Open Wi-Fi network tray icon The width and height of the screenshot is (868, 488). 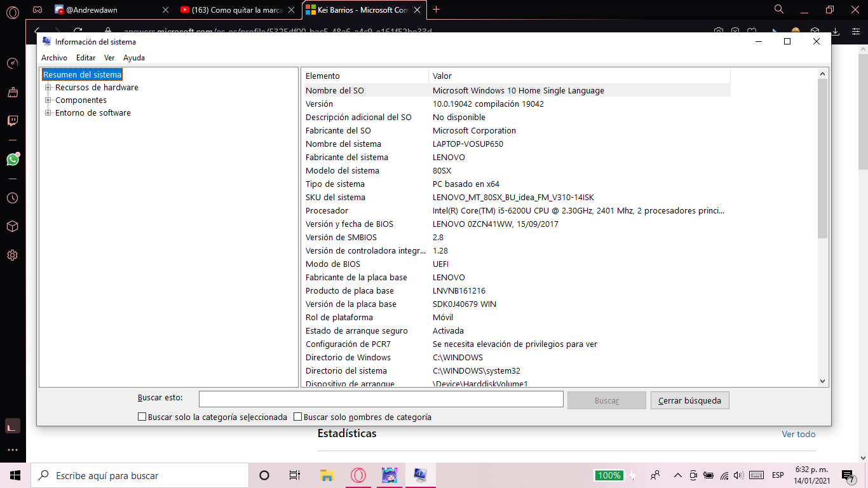coord(724,475)
